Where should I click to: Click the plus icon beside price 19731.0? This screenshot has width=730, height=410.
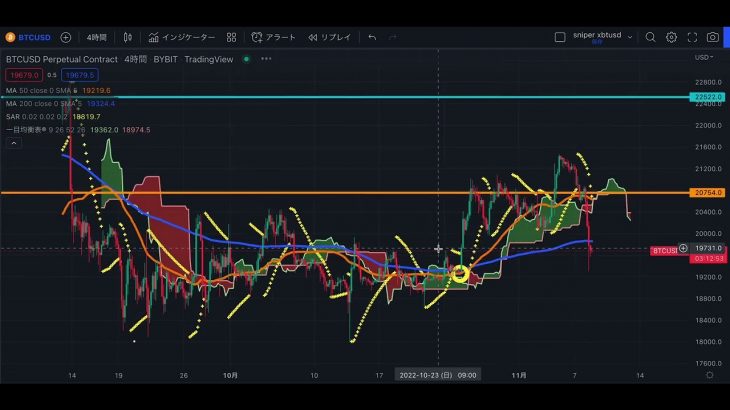point(683,249)
